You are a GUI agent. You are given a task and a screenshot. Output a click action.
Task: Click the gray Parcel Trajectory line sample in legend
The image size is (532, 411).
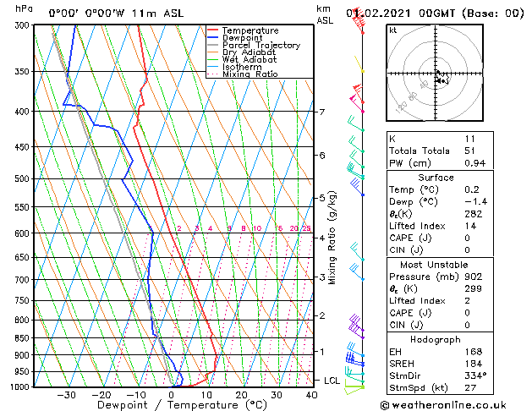click(x=213, y=45)
